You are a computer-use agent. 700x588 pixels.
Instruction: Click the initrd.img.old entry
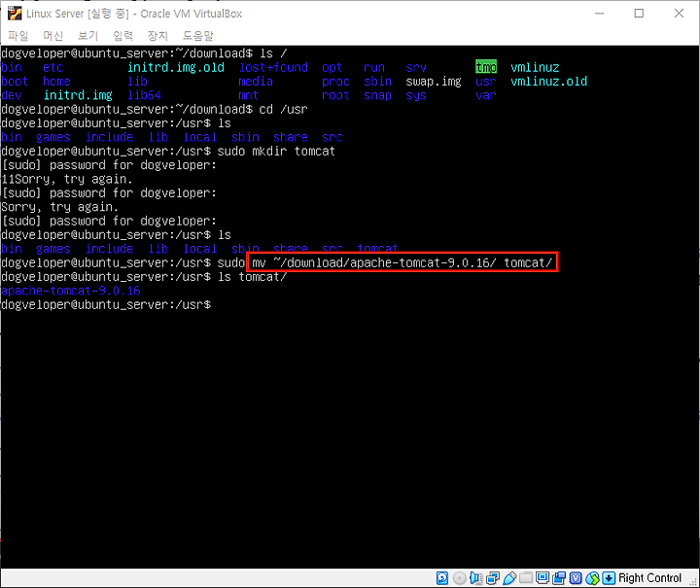(x=176, y=67)
